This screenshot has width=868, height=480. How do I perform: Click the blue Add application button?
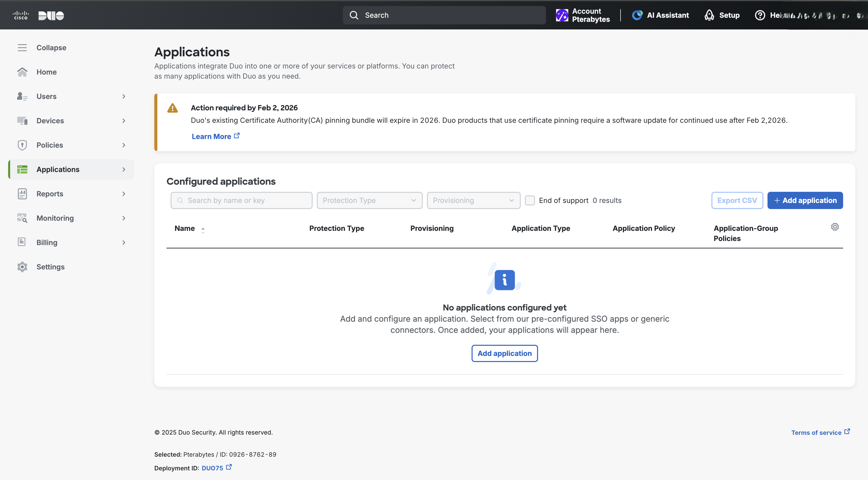[x=805, y=200]
